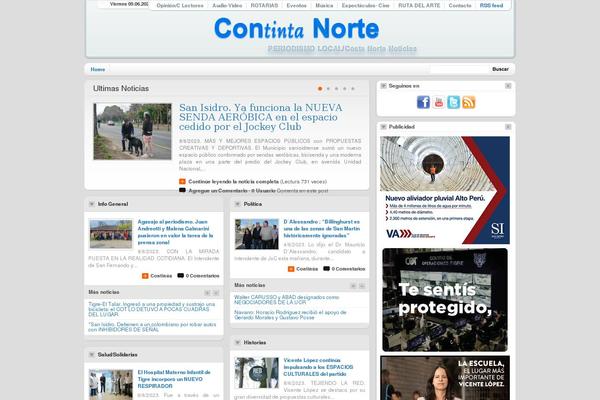This screenshot has width=600, height=400.
Task: Open the Nuevo aliviador pluvial Alto Perú ad
Action: 444,189
